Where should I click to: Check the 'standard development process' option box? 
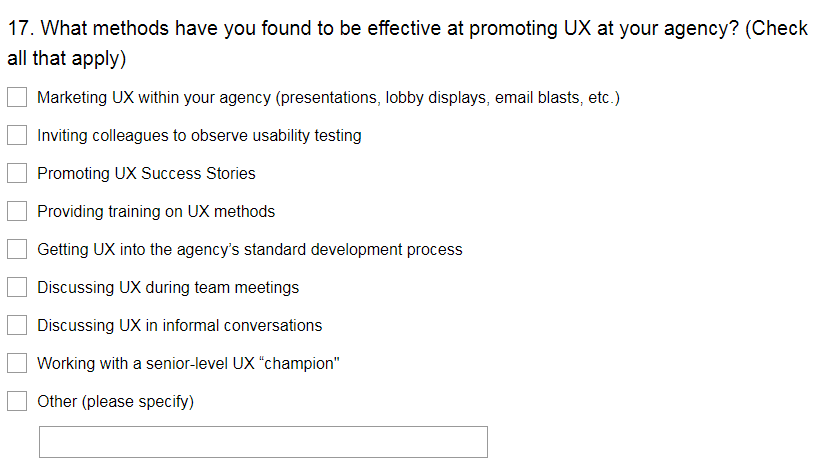(x=17, y=249)
